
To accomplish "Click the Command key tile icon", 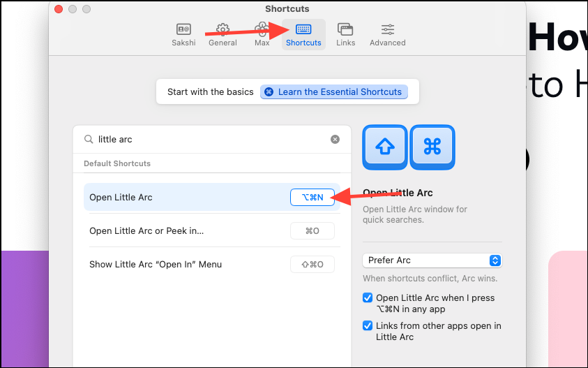I will (x=432, y=147).
